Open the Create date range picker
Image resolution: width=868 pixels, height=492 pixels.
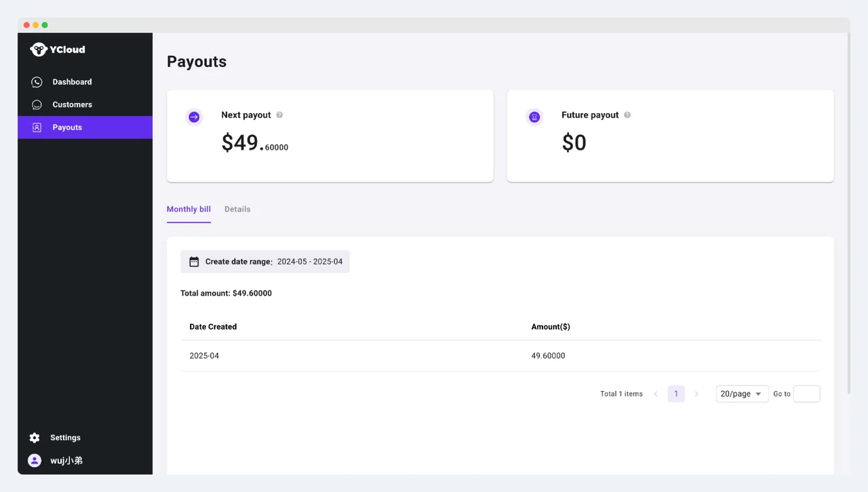264,262
